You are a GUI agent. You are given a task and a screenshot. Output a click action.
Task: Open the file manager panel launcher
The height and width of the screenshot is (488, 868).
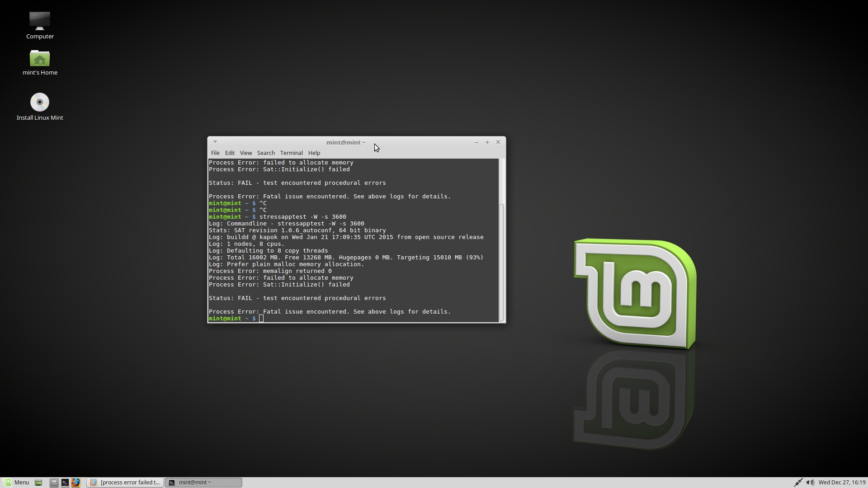[54, 483]
